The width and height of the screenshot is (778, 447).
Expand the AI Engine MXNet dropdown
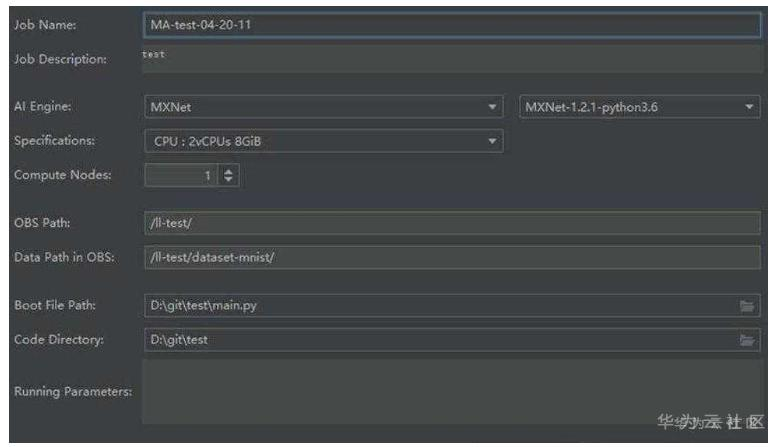coord(324,107)
